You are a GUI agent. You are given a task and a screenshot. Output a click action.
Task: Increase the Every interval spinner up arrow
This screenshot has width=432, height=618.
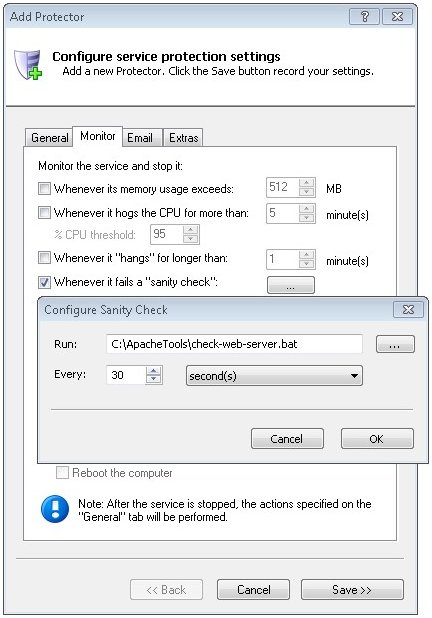pos(153,371)
